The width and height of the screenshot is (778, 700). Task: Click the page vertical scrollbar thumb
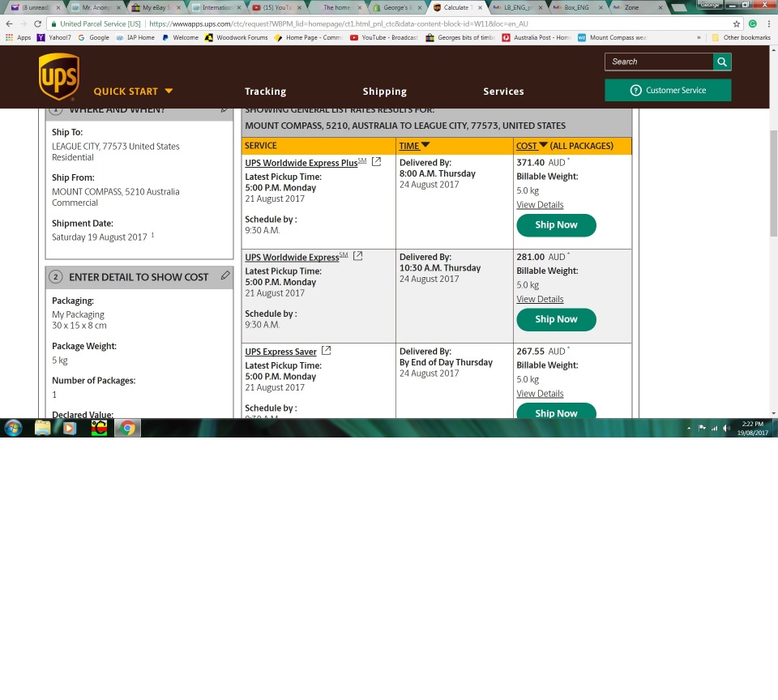pyautogui.click(x=773, y=183)
